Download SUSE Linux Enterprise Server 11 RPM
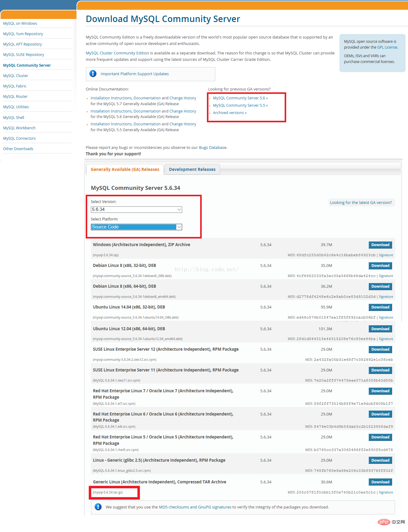Screen dimensions: 408x532 coord(380,370)
